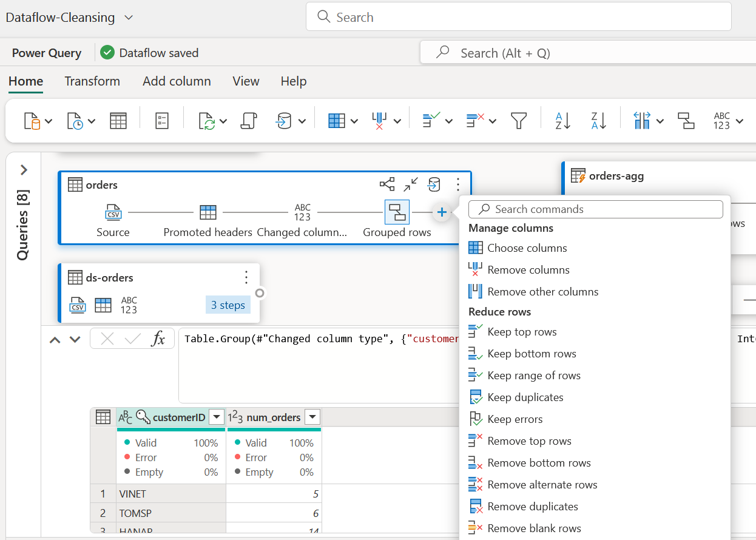Click the Advanced editor scroll icon
Image resolution: width=756 pixels, height=540 pixels.
coord(249,121)
